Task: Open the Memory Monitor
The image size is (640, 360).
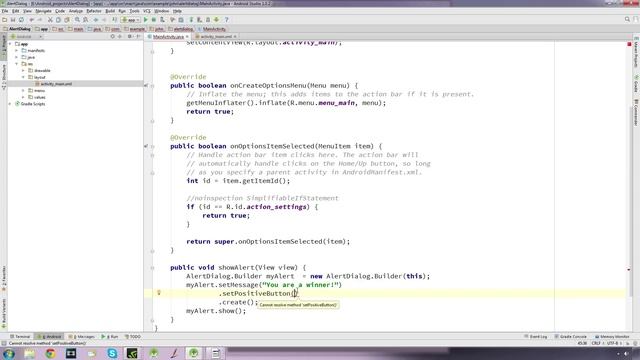Action: [611, 337]
